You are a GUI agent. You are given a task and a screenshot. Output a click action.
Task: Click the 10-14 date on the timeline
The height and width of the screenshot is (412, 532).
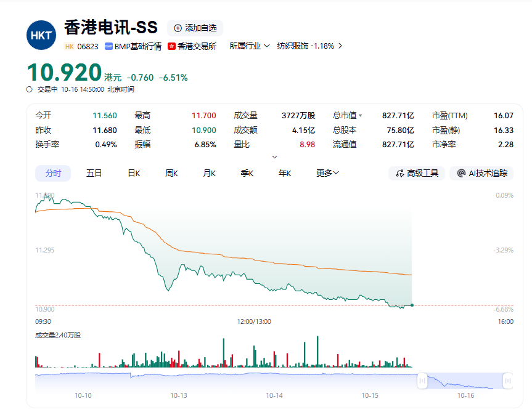(x=274, y=396)
